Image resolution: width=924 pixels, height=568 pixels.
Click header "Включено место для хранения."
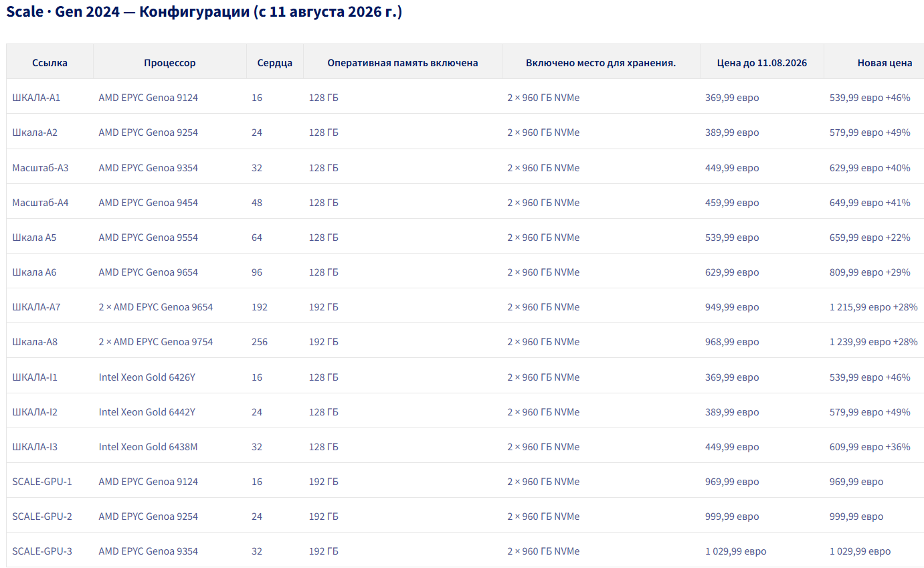601,63
